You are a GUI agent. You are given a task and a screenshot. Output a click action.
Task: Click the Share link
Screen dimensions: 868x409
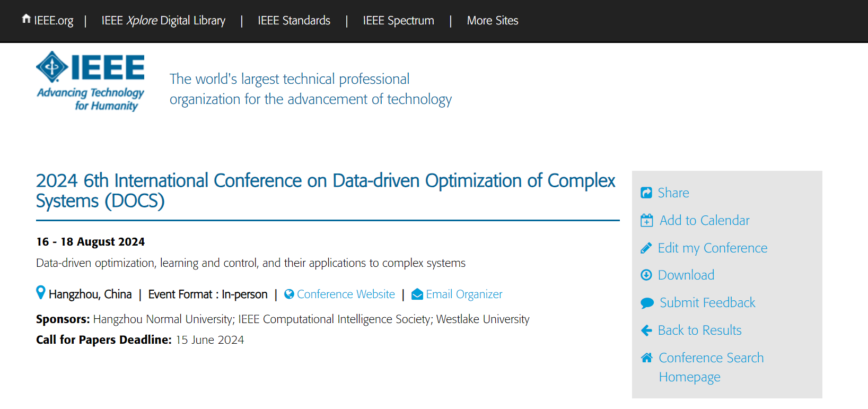673,193
